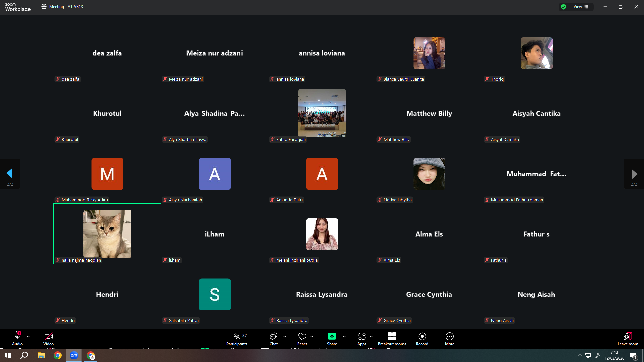
Task: Click the Grace Cynthia name label
Action: coord(394,321)
